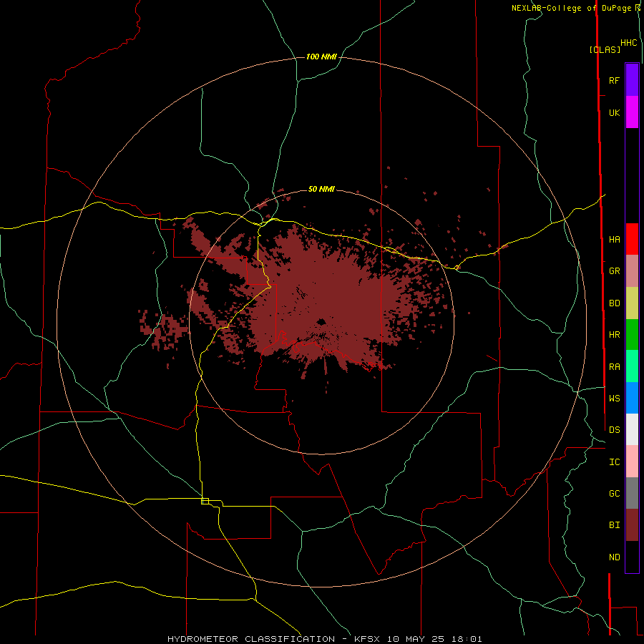This screenshot has height=644, width=644.
Task: Click the GR legend label
Action: (614, 271)
